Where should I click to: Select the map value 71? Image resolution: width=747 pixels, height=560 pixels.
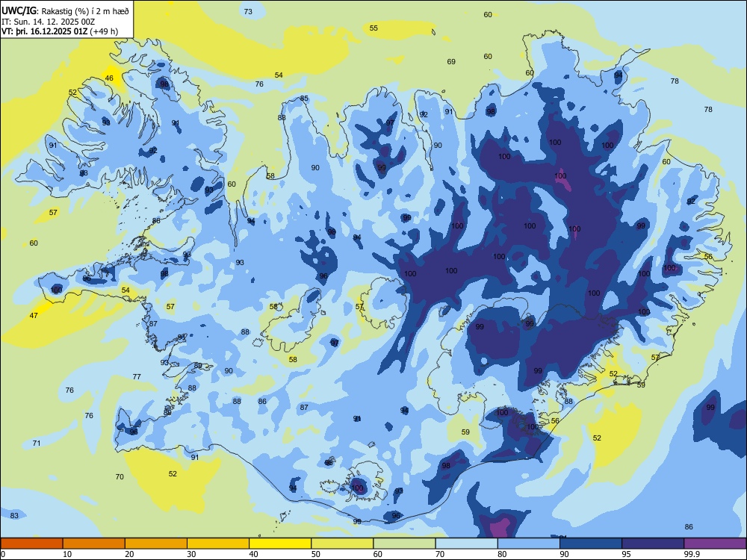(36, 444)
